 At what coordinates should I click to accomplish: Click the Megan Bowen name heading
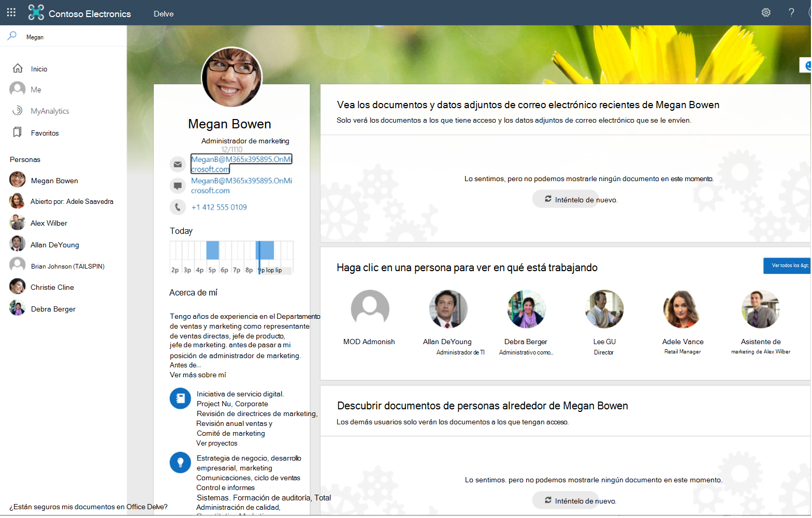pyautogui.click(x=229, y=124)
